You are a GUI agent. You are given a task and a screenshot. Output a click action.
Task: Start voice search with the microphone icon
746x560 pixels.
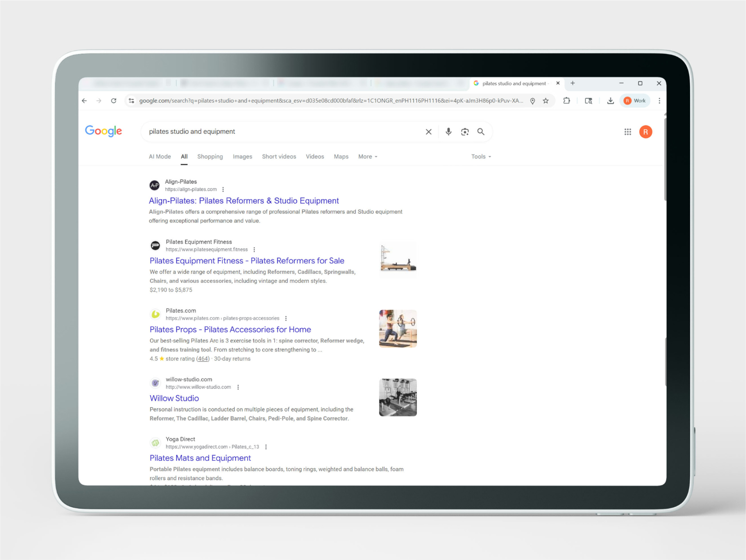(x=448, y=132)
